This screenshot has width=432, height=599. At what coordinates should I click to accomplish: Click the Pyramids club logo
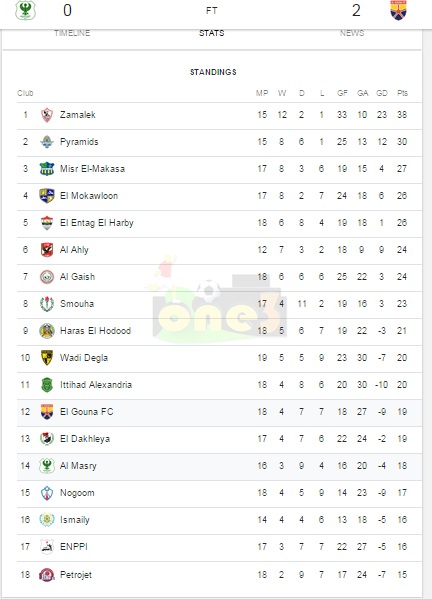click(47, 142)
